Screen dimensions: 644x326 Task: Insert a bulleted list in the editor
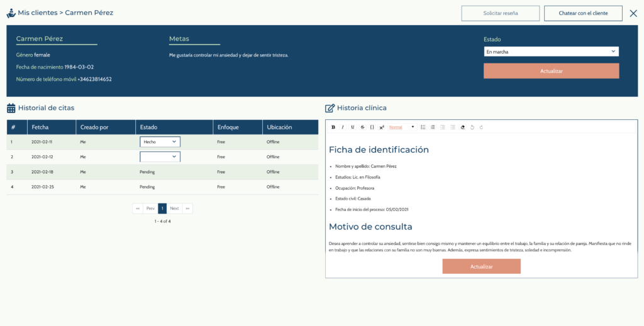[423, 127]
